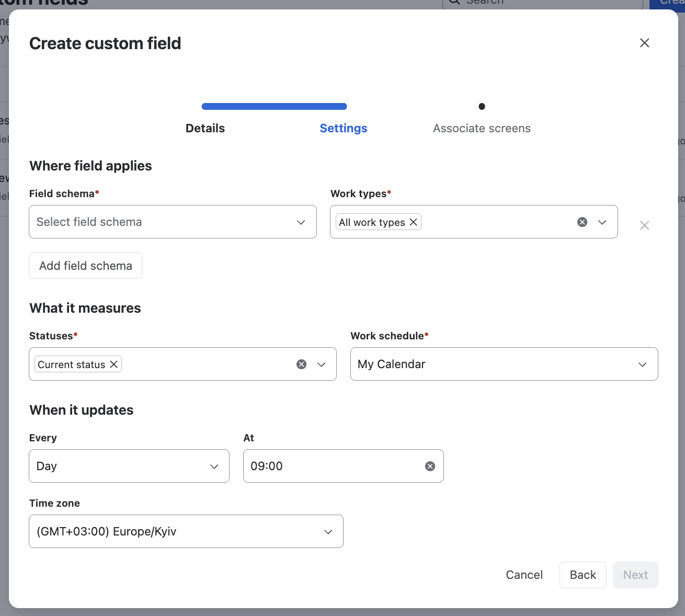Click the blue Settings progress bar

[274, 106]
